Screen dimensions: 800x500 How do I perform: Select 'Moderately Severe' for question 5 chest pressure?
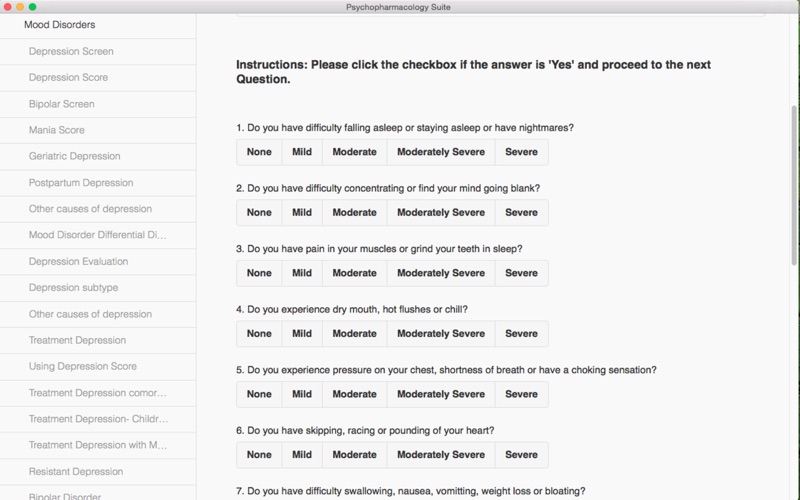pos(441,394)
